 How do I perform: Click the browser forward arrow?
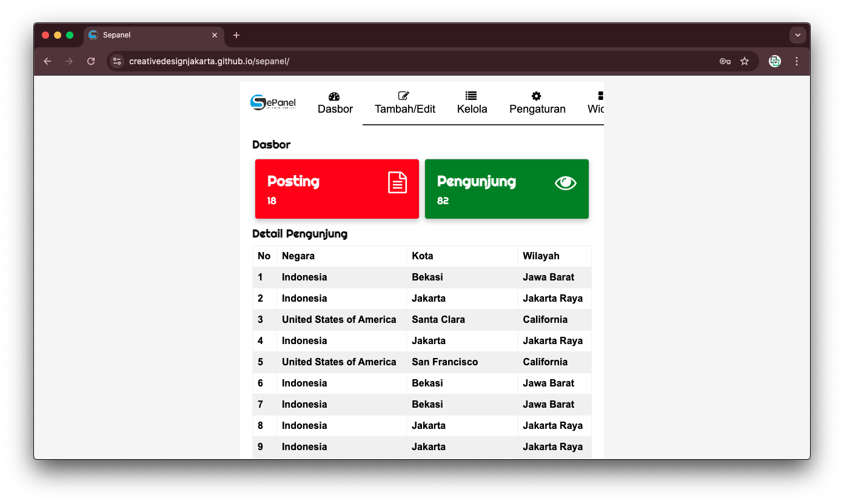(x=69, y=61)
